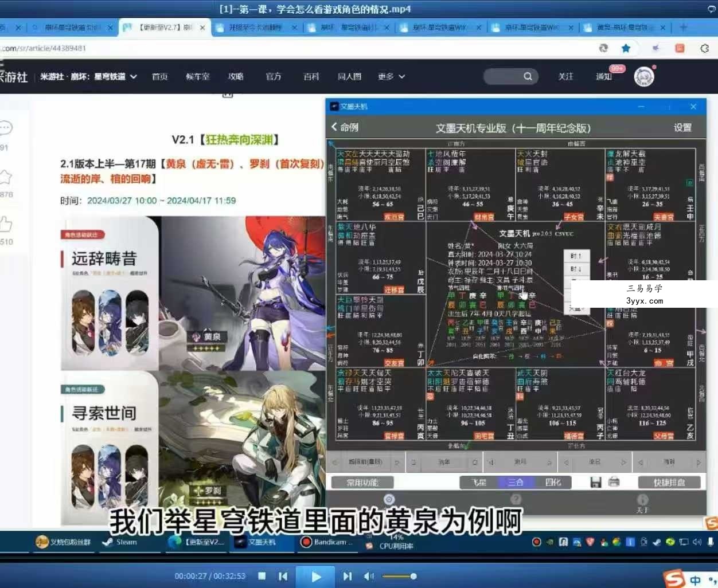Screen dimensions: 718x588
Task: Click the orange extension icon in browser toolbar
Action: [680, 48]
